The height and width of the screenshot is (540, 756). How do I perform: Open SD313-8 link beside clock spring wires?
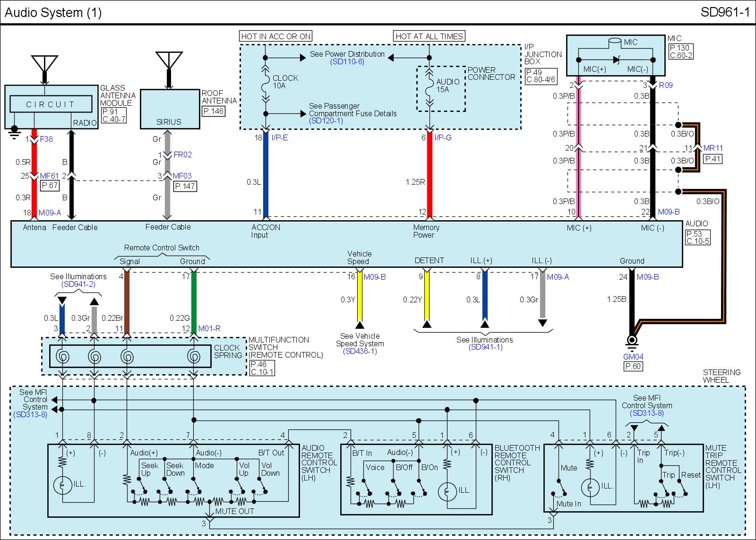point(30,415)
